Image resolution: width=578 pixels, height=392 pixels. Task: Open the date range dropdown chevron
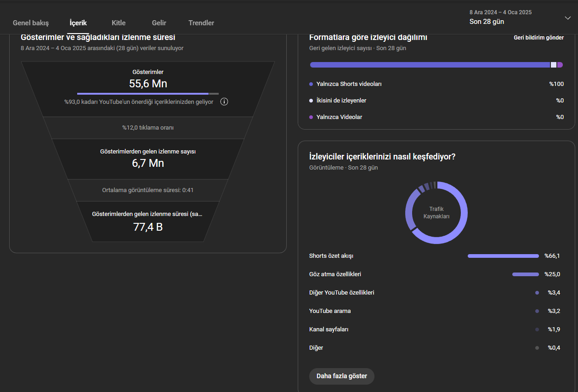pyautogui.click(x=567, y=17)
